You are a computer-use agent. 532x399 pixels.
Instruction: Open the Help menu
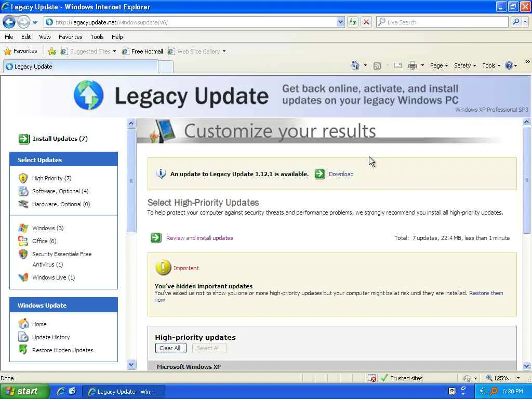[117, 37]
